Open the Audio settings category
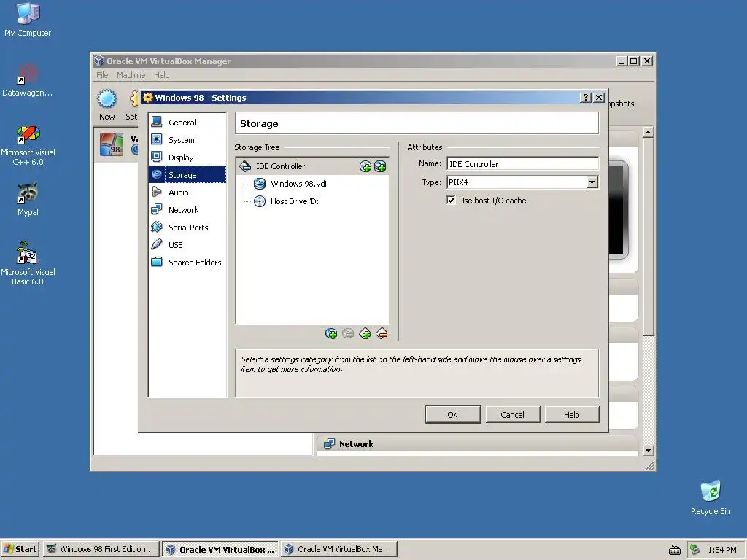Viewport: 747px width, 560px height. tap(187, 192)
